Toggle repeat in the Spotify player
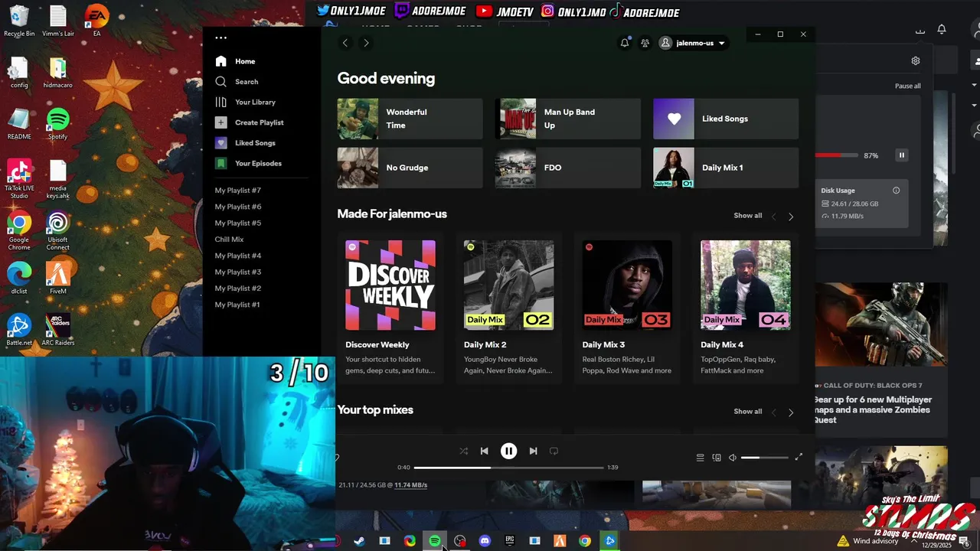Screen dimensions: 980x551 [554, 451]
